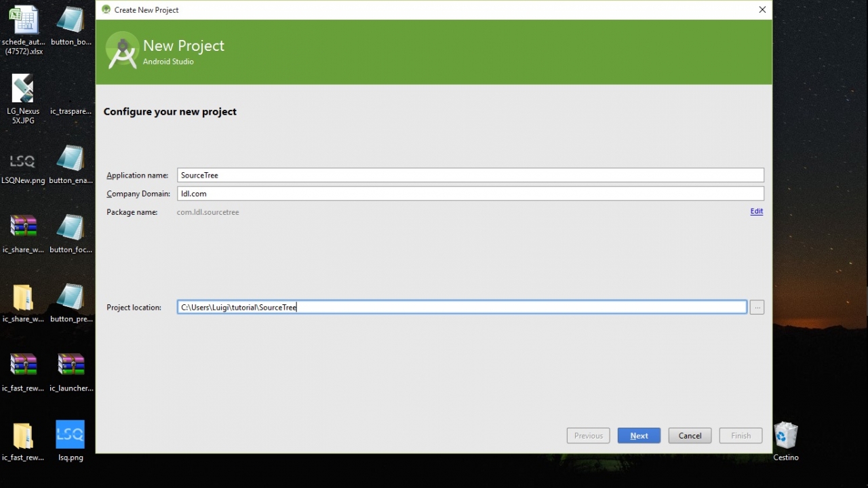Image resolution: width=868 pixels, height=488 pixels.
Task: Click the Configure your new project heading
Action: (170, 112)
